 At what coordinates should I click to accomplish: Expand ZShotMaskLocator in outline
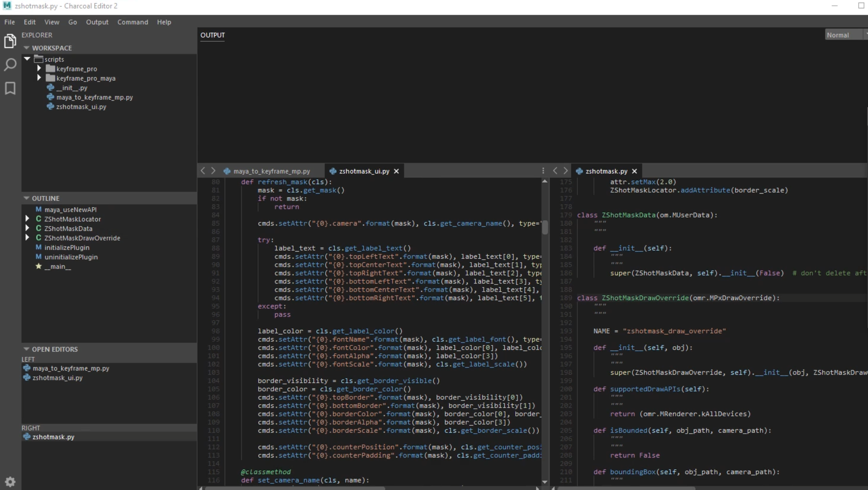tap(27, 218)
